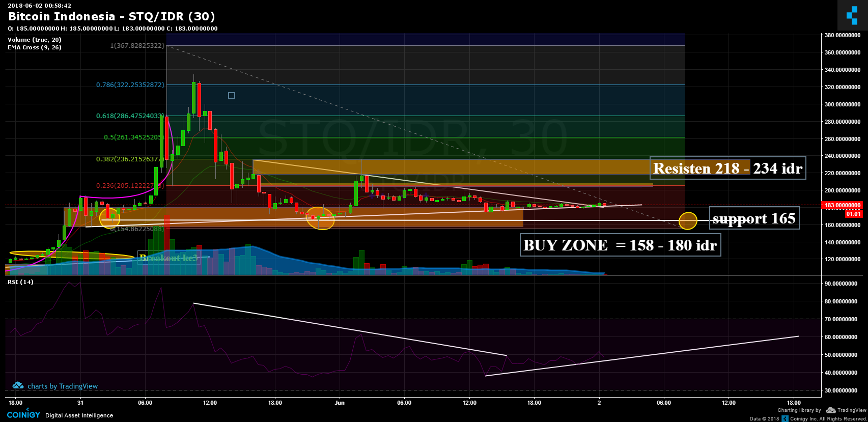
Task: Click the small Coinigy icon in the copyright line
Action: click(785, 418)
